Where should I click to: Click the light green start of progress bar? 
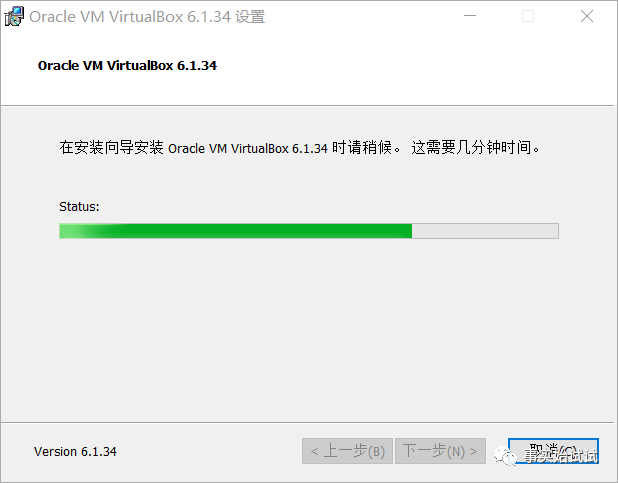coord(77,231)
